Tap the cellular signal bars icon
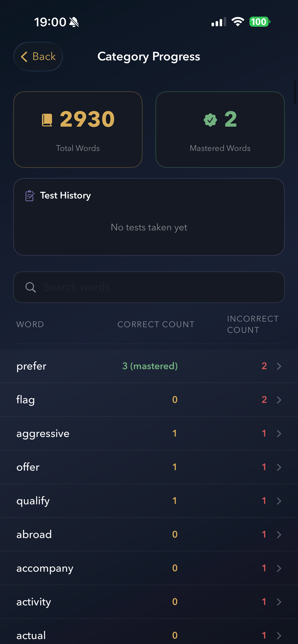Image resolution: width=298 pixels, height=644 pixels. tap(219, 22)
